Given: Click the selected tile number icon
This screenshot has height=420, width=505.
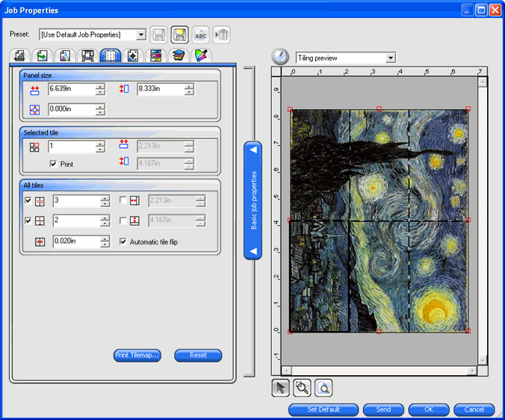Looking at the screenshot, I should [x=34, y=147].
